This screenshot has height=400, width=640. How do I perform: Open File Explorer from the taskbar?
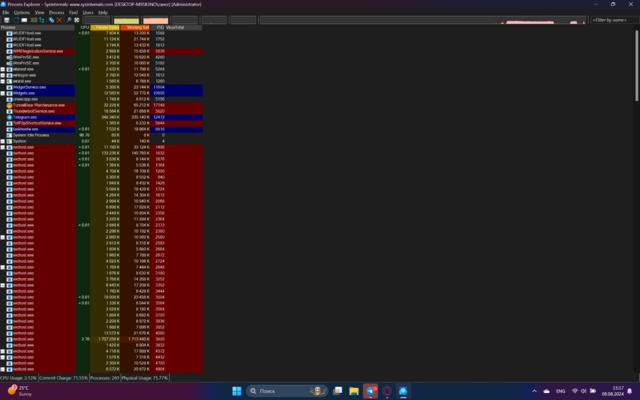[354, 391]
